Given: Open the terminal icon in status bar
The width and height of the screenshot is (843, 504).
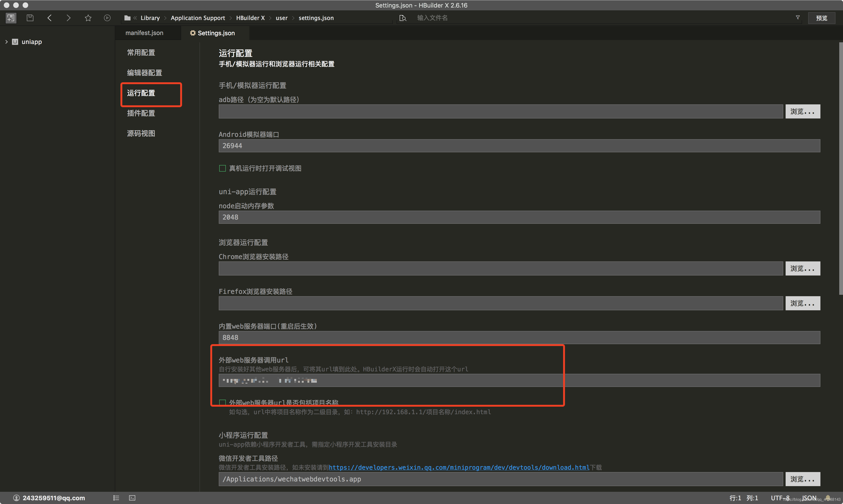Looking at the screenshot, I should [132, 498].
